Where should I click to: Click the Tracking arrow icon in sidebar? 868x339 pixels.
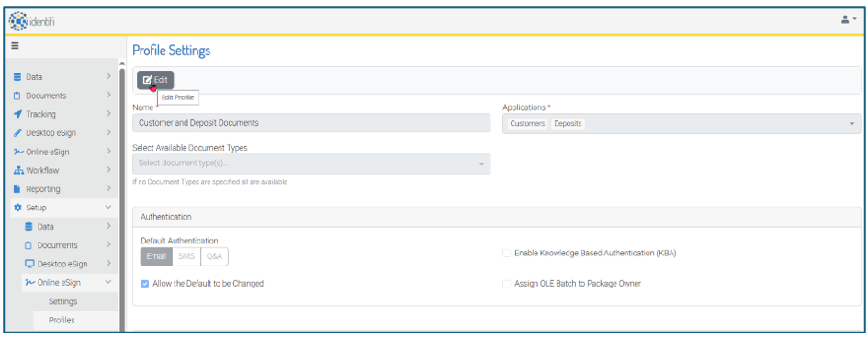pyautogui.click(x=17, y=114)
